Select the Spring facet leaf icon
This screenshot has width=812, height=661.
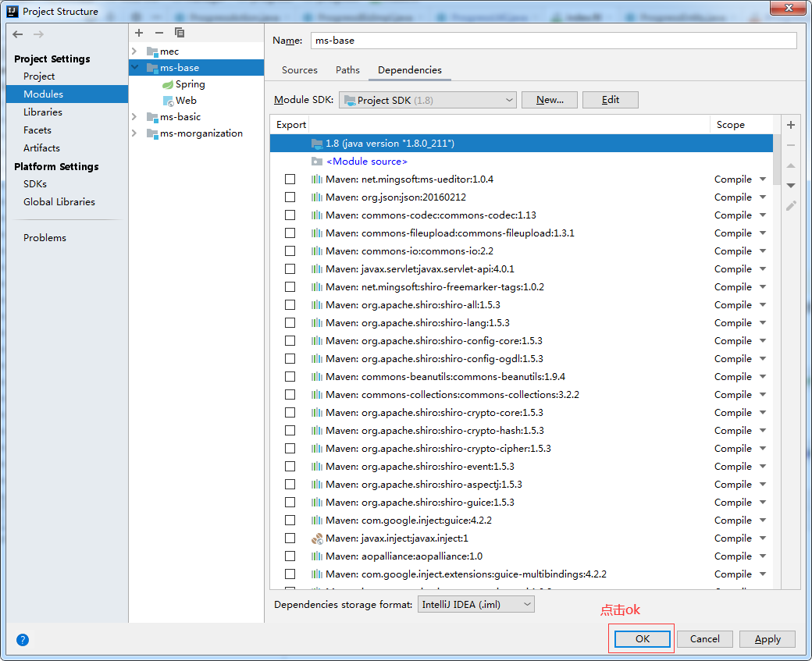(168, 84)
